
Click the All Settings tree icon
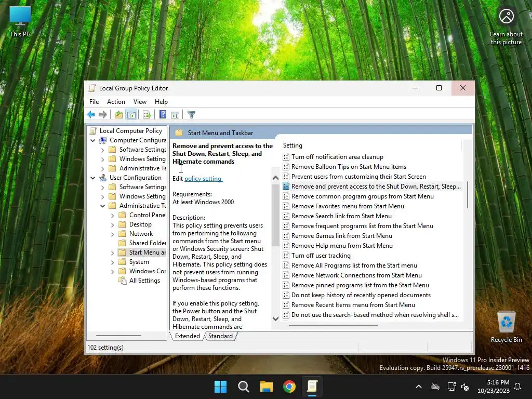point(122,281)
